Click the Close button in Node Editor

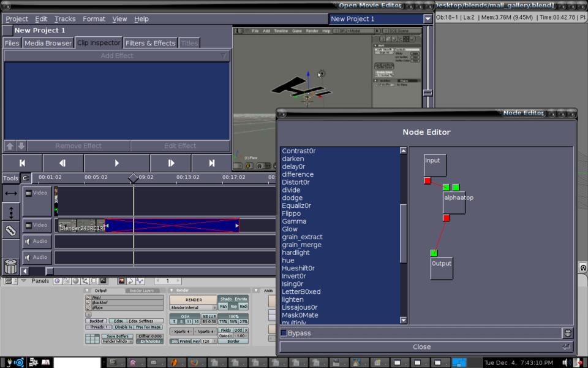(x=421, y=347)
